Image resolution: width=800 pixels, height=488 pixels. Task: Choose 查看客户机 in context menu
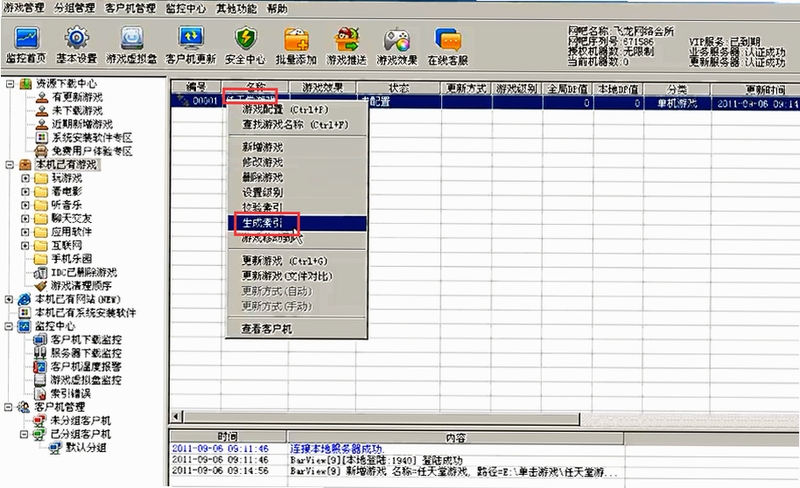pyautogui.click(x=297, y=329)
